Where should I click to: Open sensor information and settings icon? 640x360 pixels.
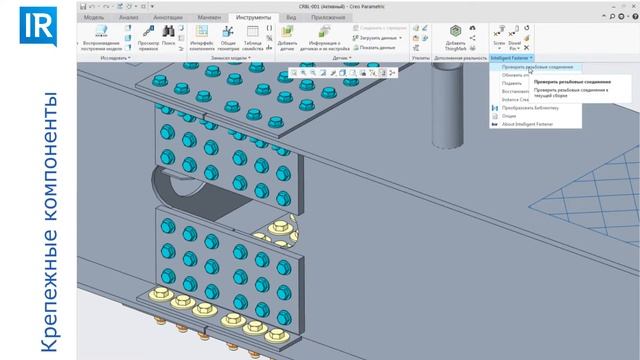pyautogui.click(x=325, y=31)
